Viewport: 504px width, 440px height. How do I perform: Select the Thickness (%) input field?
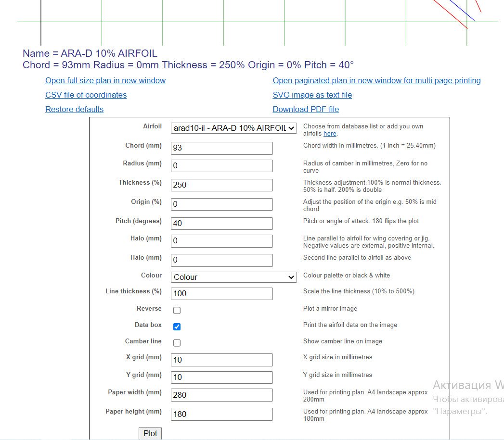coord(221,185)
